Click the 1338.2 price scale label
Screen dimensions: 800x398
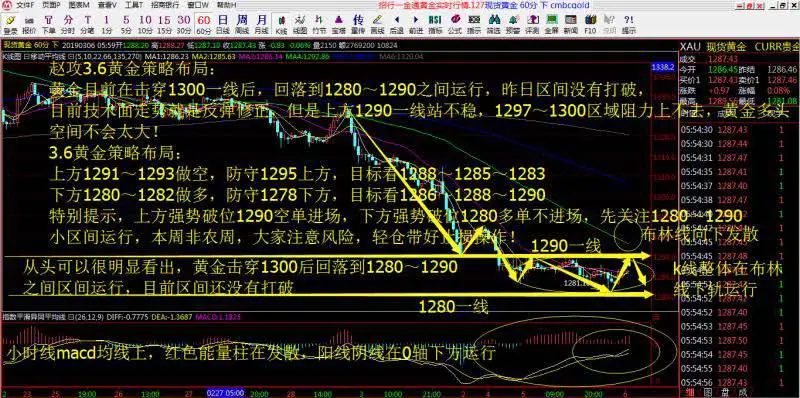[663, 67]
